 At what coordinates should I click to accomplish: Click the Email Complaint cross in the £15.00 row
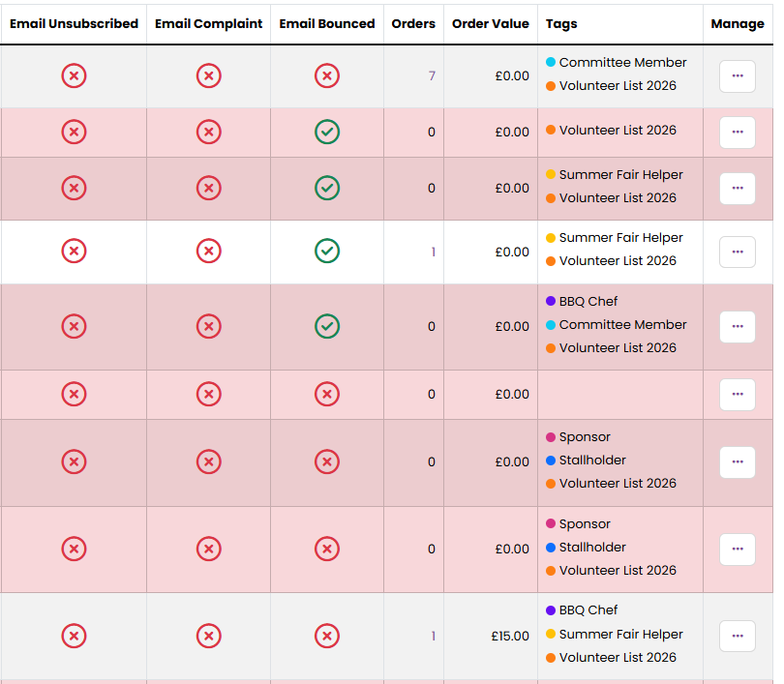click(208, 636)
